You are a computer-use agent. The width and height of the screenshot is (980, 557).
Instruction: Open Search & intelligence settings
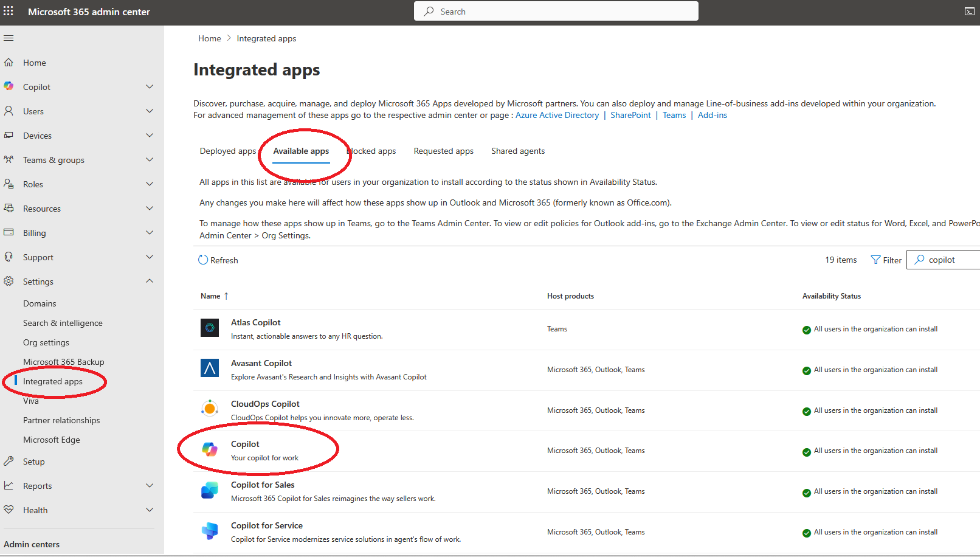click(63, 323)
